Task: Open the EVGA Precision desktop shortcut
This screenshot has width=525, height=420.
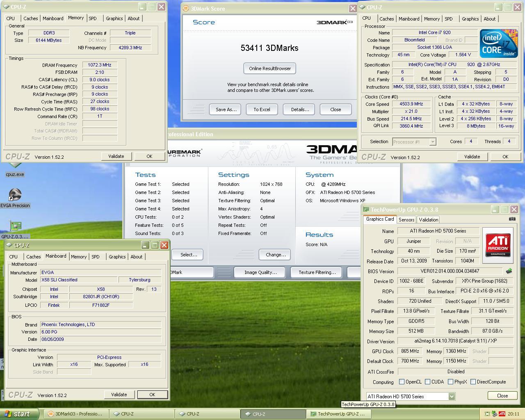Action: (15, 198)
